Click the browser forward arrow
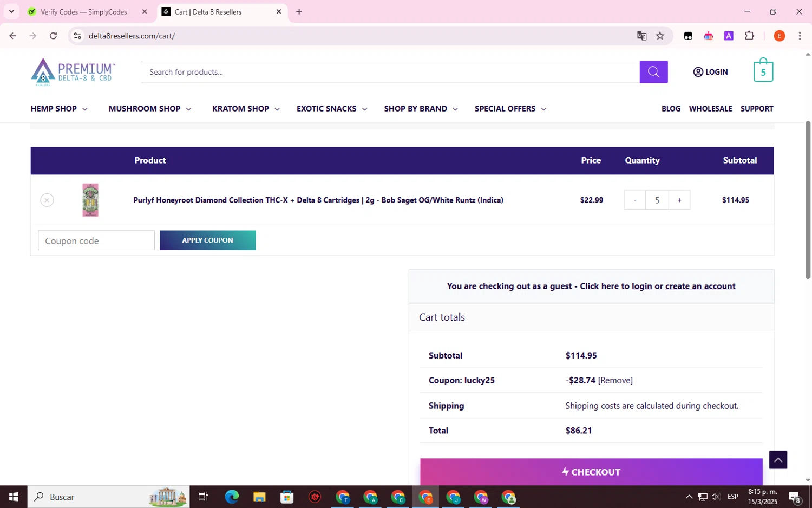This screenshot has width=812, height=508. [x=33, y=36]
